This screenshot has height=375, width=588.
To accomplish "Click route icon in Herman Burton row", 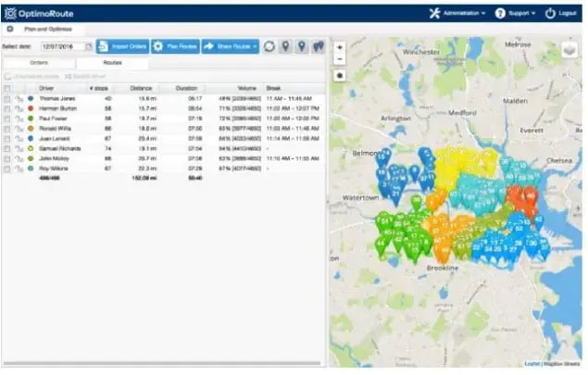I will pyautogui.click(x=19, y=108).
